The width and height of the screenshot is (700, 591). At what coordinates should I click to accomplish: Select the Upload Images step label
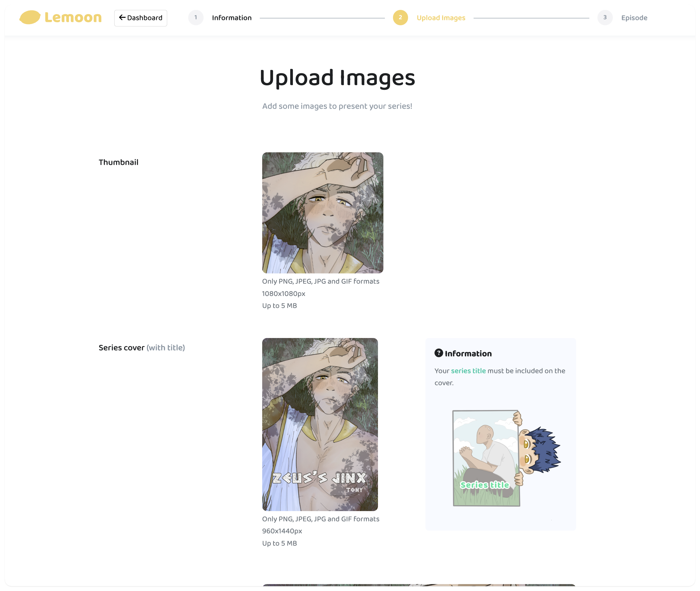(x=441, y=18)
